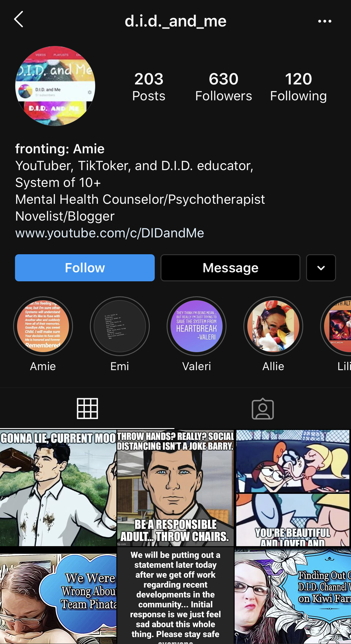
Task: Open the three-dot options menu
Action: tap(324, 21)
